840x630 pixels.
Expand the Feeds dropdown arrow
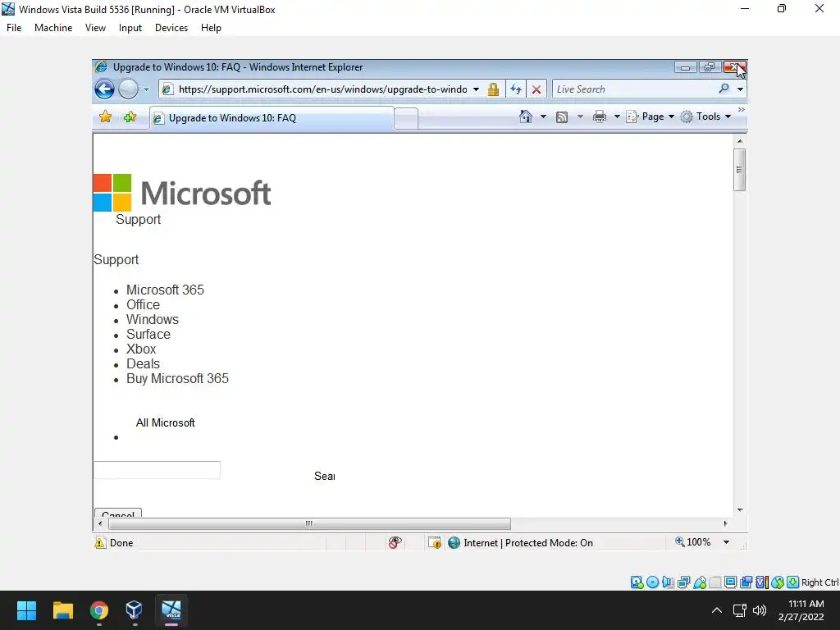coord(580,116)
